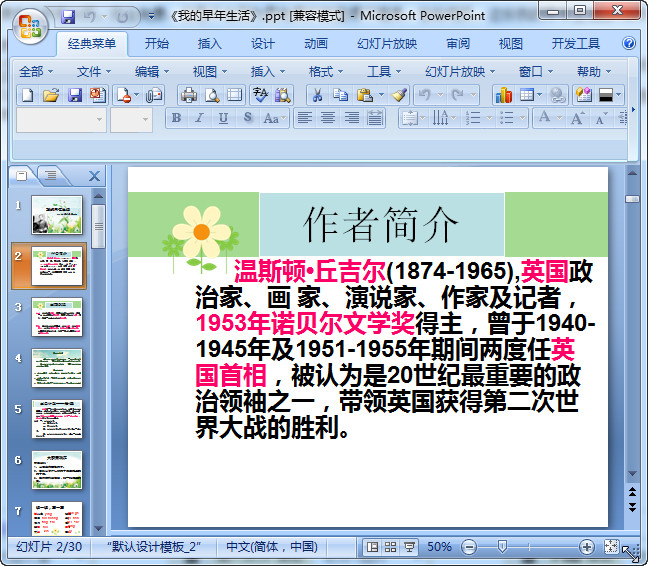Viewport: 648px width, 566px height.
Task: Select slide 4 thumbnail in the panel
Action: coord(57,368)
